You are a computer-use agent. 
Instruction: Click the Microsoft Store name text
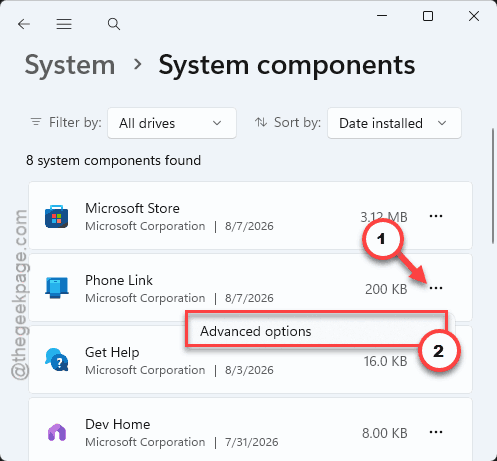click(x=132, y=208)
